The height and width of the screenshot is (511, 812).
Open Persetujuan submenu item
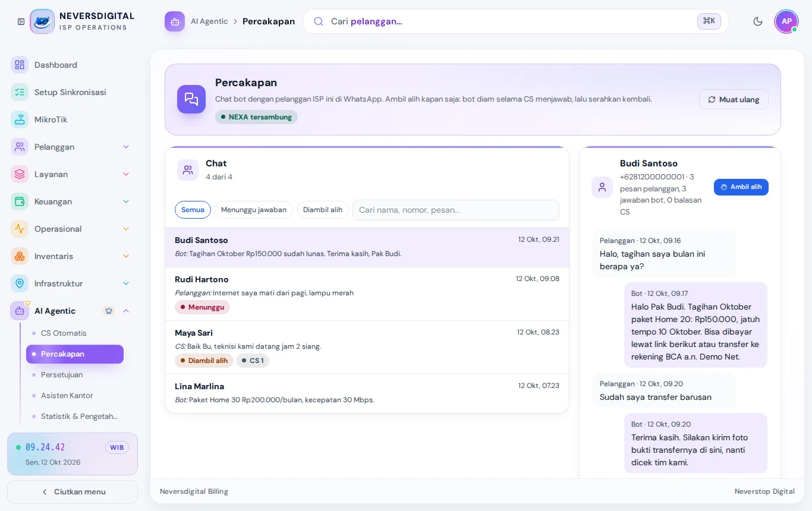click(75, 374)
